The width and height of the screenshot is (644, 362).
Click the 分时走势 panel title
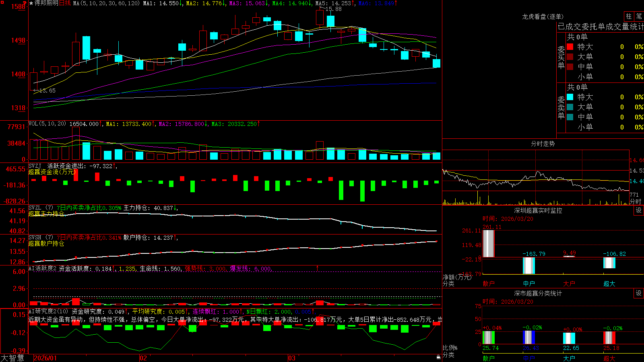pos(543,144)
